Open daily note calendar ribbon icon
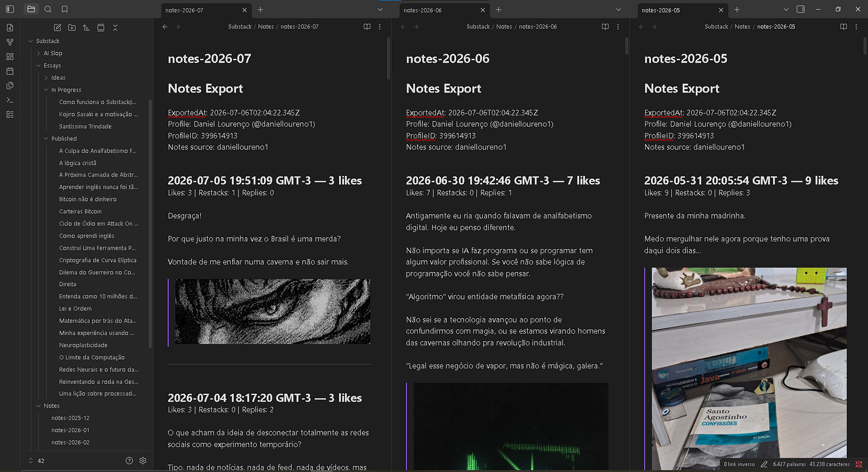 coord(10,71)
